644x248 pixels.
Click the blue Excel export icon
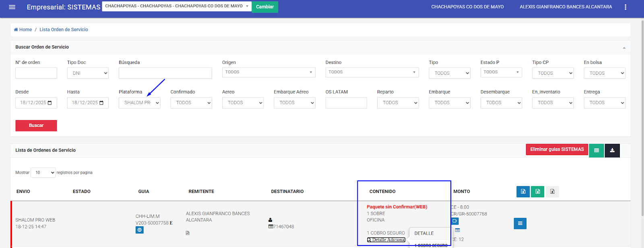pyautogui.click(x=523, y=191)
